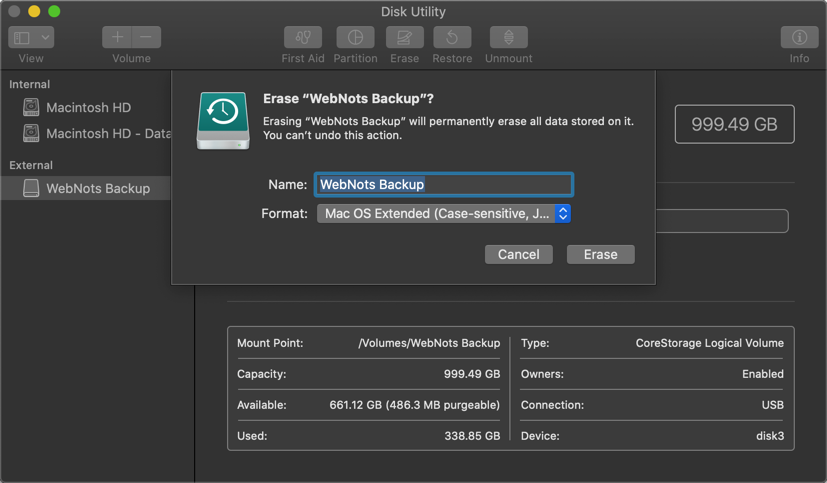The height and width of the screenshot is (483, 827).
Task: Confirm with the Erase button
Action: click(600, 254)
